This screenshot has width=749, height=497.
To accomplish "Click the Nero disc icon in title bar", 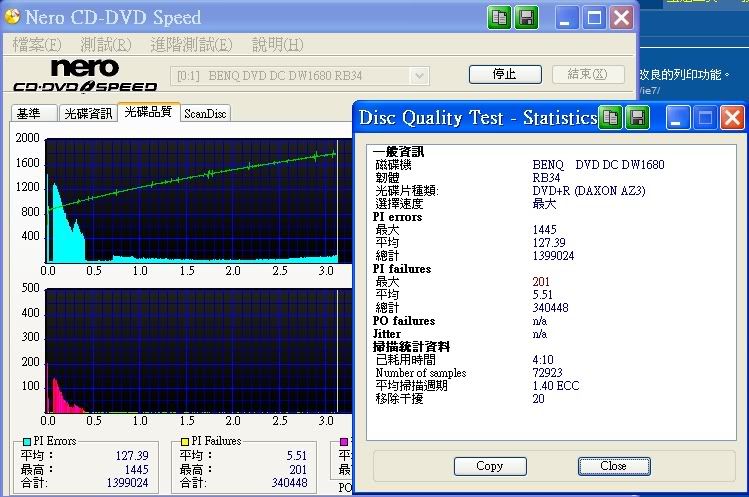I will 11,17.
